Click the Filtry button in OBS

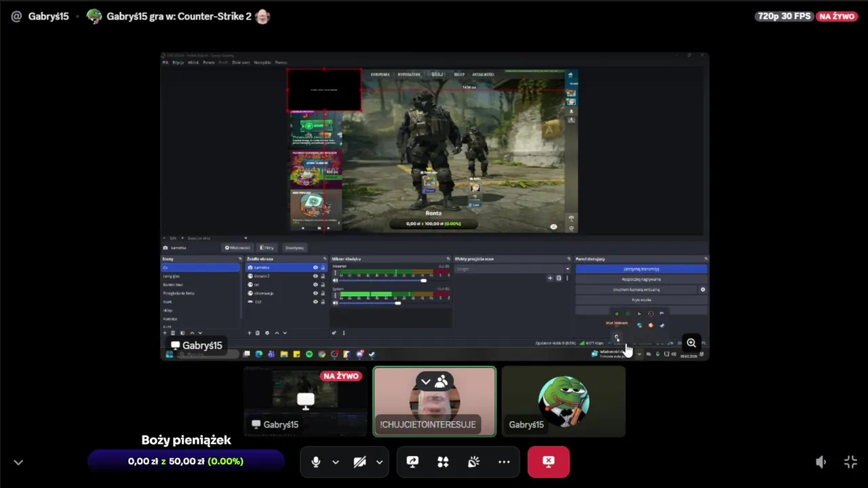[x=267, y=247]
